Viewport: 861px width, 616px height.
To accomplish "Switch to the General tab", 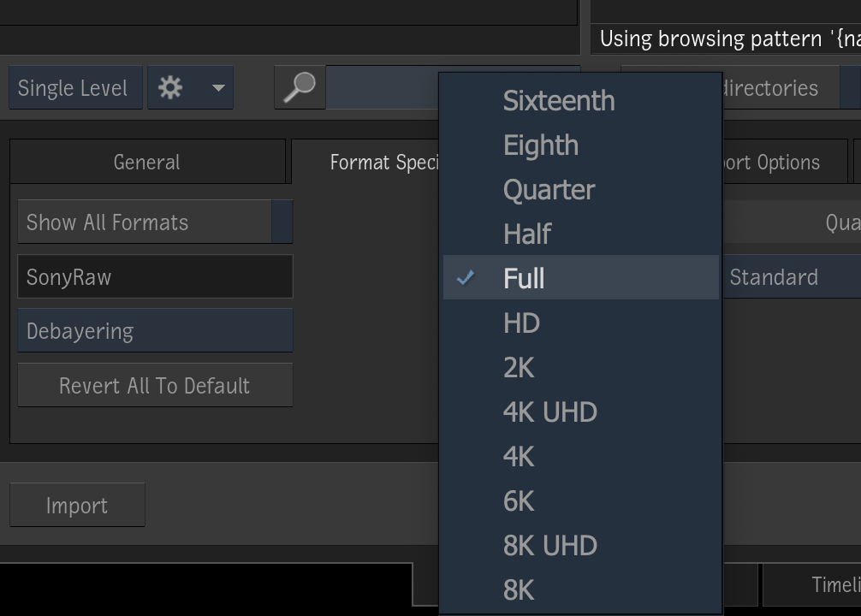I will (147, 163).
